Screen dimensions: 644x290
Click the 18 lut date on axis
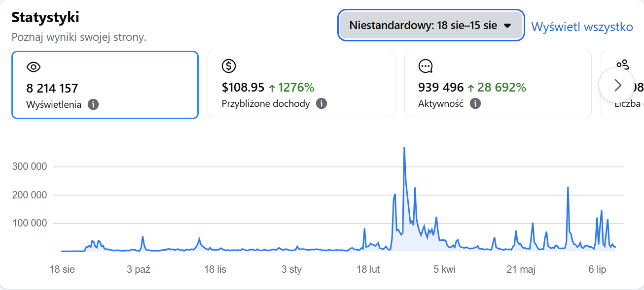[x=368, y=269]
